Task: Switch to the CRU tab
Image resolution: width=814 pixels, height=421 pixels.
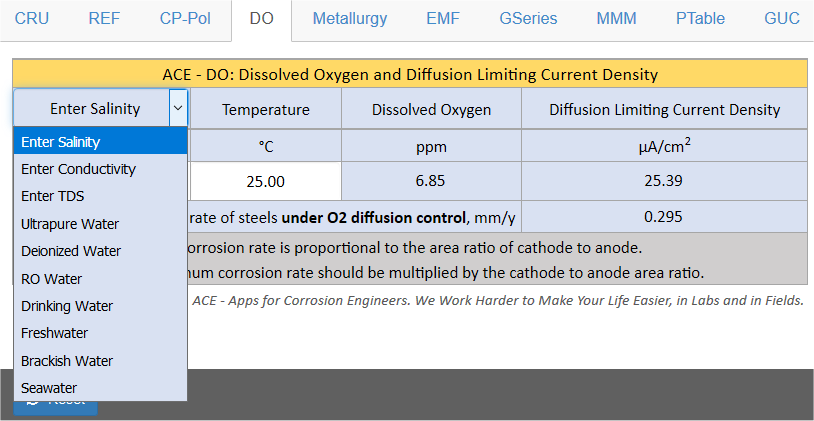Action: click(x=31, y=19)
